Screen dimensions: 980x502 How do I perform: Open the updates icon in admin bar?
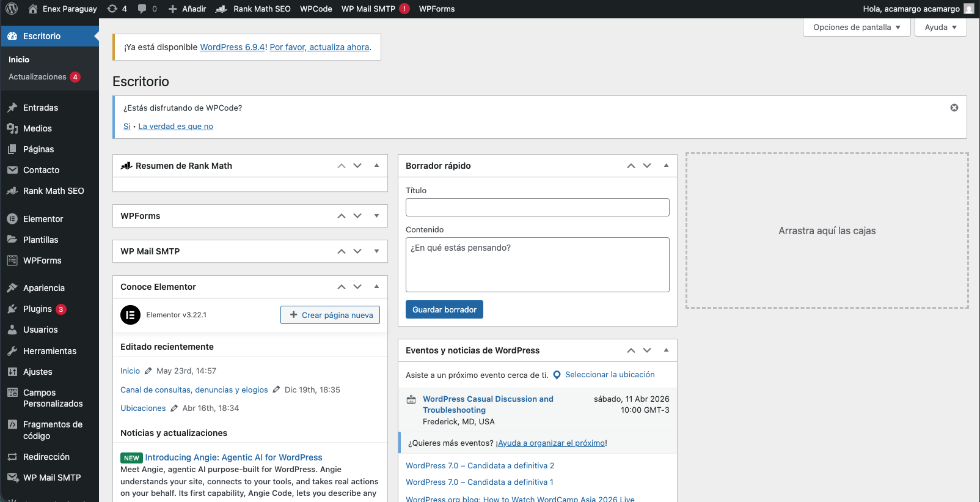(117, 9)
